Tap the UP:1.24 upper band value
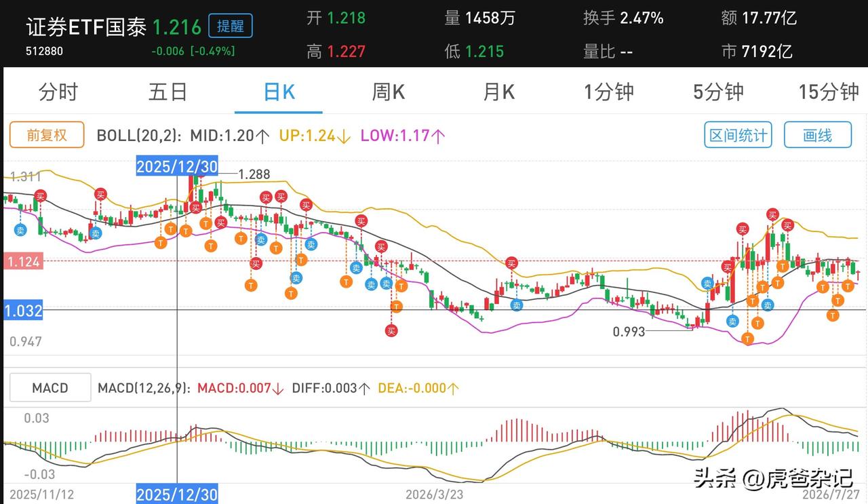Viewport: 868px width, 504px height. [x=315, y=136]
